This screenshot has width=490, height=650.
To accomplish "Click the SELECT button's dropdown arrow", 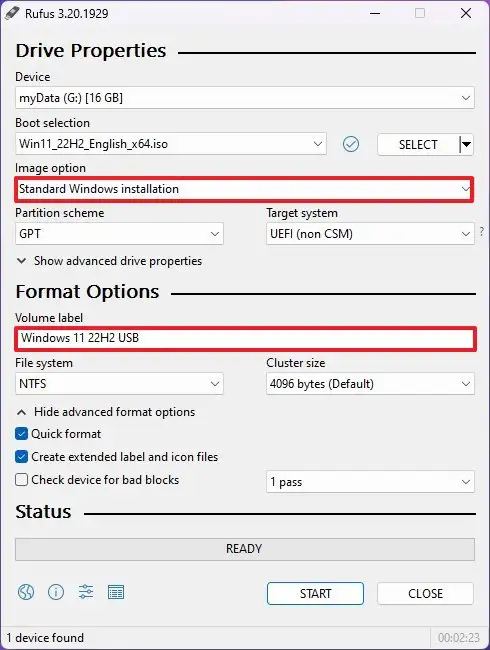I will pyautogui.click(x=467, y=145).
